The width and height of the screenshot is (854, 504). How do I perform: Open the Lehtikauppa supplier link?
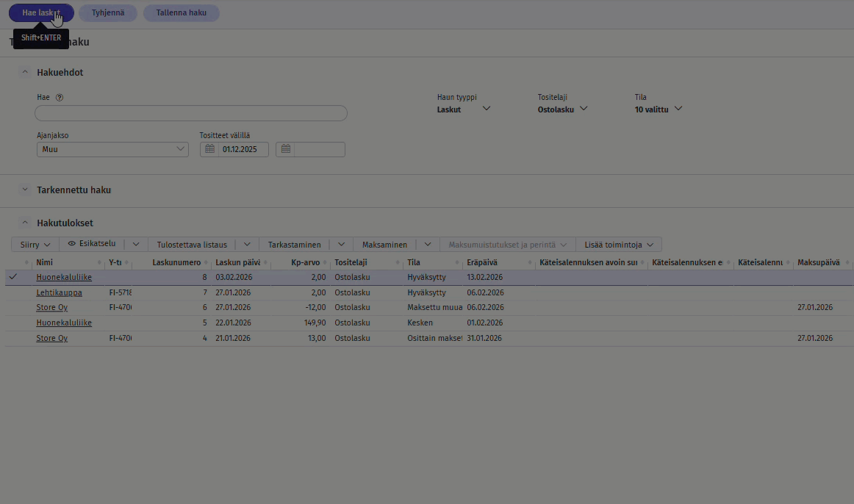point(59,292)
